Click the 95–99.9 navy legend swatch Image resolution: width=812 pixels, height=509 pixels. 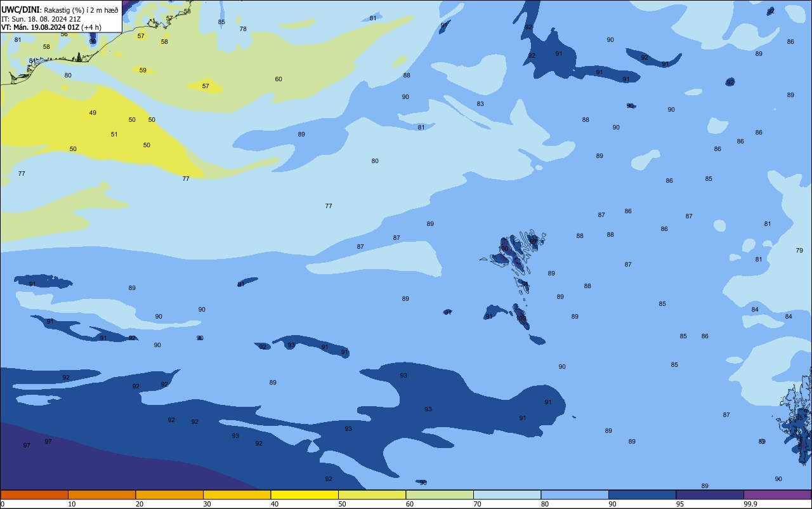tap(710, 494)
